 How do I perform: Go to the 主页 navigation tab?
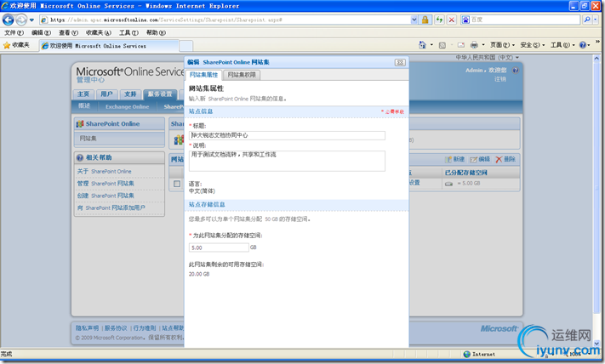(x=83, y=94)
